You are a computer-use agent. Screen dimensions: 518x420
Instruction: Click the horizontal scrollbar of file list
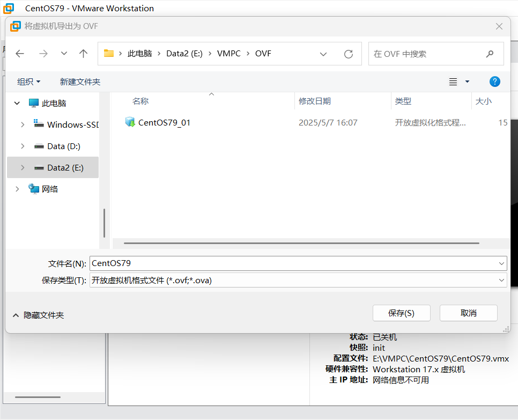coord(301,243)
